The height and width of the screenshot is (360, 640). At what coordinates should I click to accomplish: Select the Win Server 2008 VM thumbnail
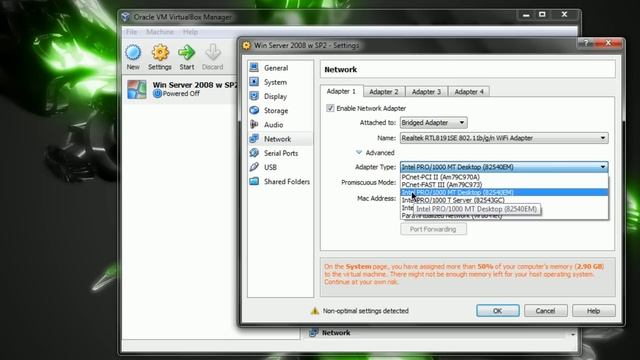(136, 89)
